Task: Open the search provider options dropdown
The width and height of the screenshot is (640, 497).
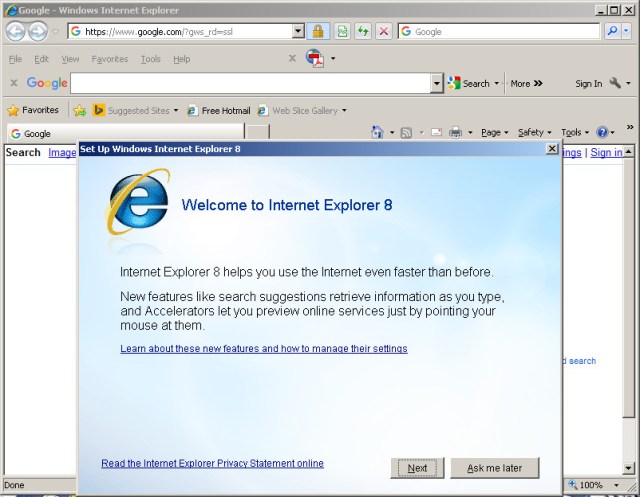Action: (x=626, y=31)
